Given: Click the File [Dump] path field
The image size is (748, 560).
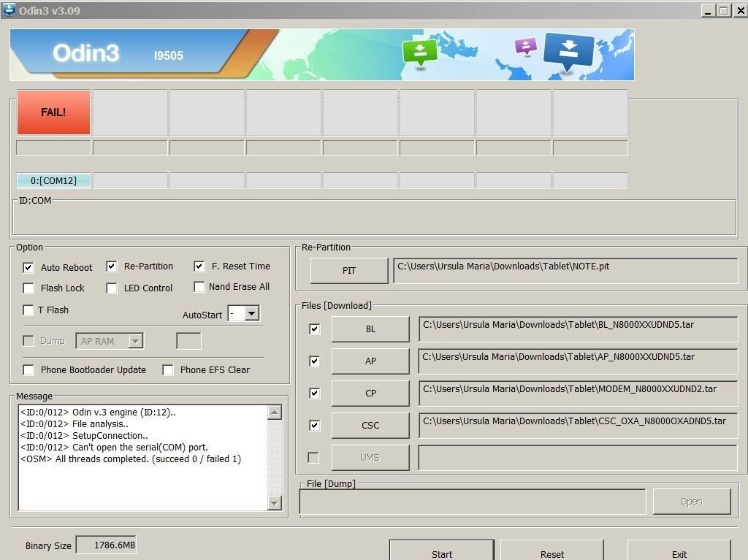Looking at the screenshot, I should tap(473, 502).
